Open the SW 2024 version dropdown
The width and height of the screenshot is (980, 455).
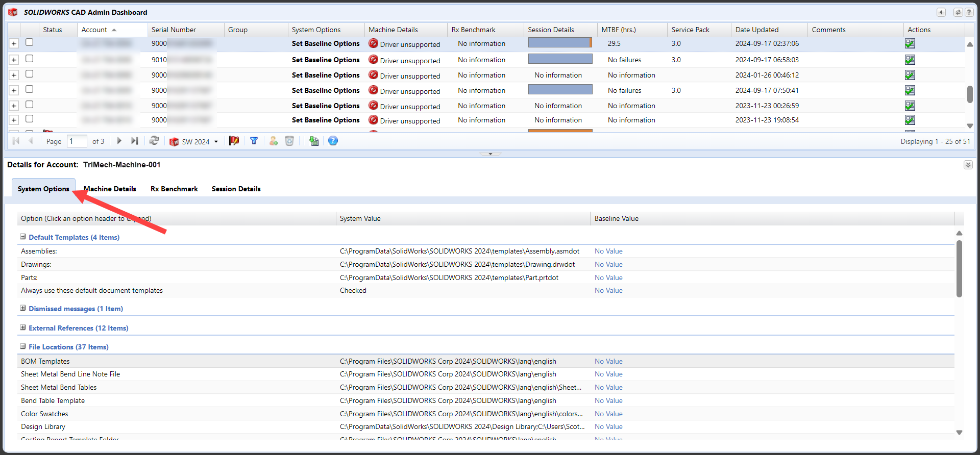[x=194, y=141]
